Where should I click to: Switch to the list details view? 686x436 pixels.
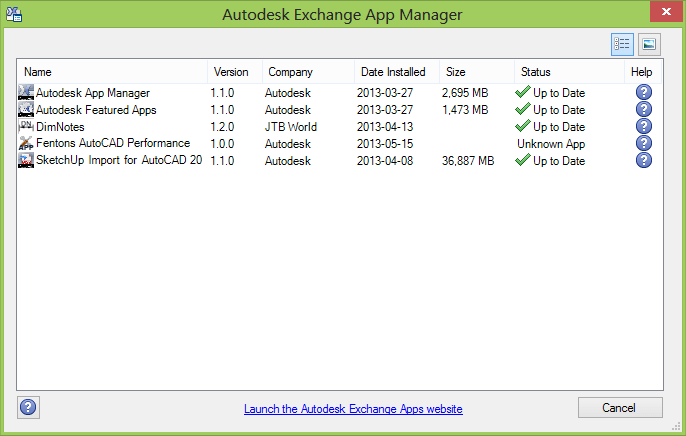click(x=622, y=44)
